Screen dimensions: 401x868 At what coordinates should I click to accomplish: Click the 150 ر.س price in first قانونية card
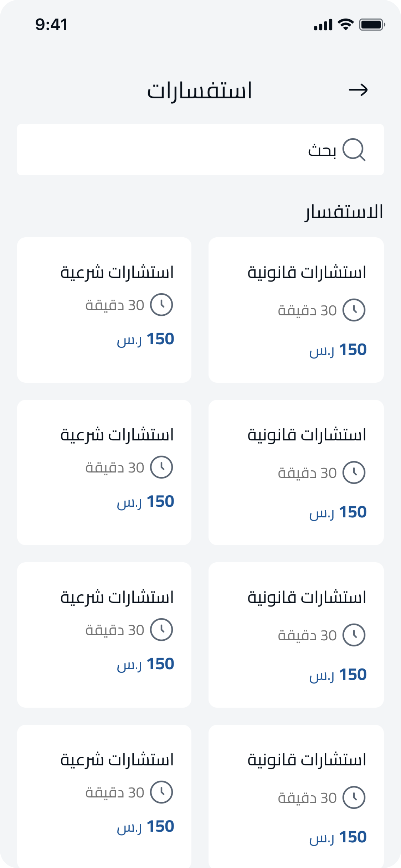click(338, 350)
